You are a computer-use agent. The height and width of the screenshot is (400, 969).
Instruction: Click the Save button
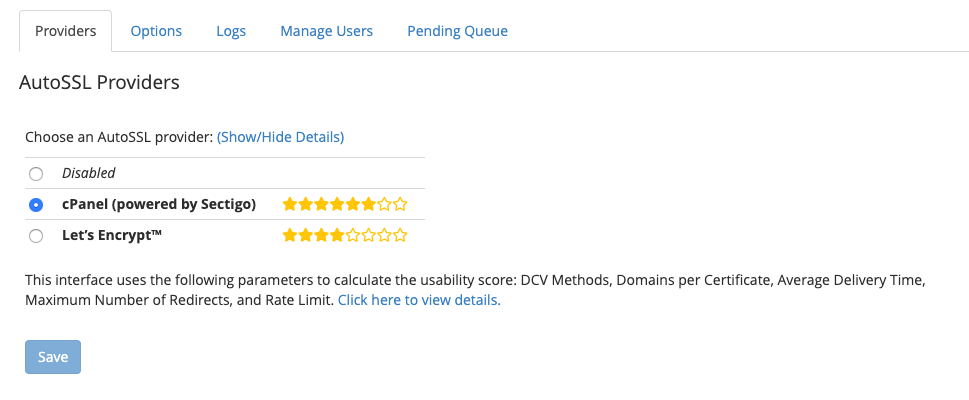tap(53, 357)
